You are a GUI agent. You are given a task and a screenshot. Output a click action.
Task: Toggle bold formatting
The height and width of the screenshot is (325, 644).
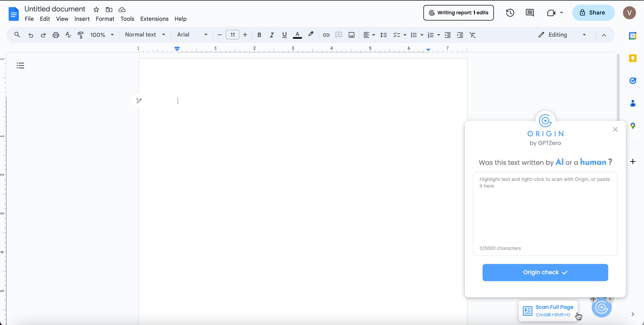click(x=259, y=35)
